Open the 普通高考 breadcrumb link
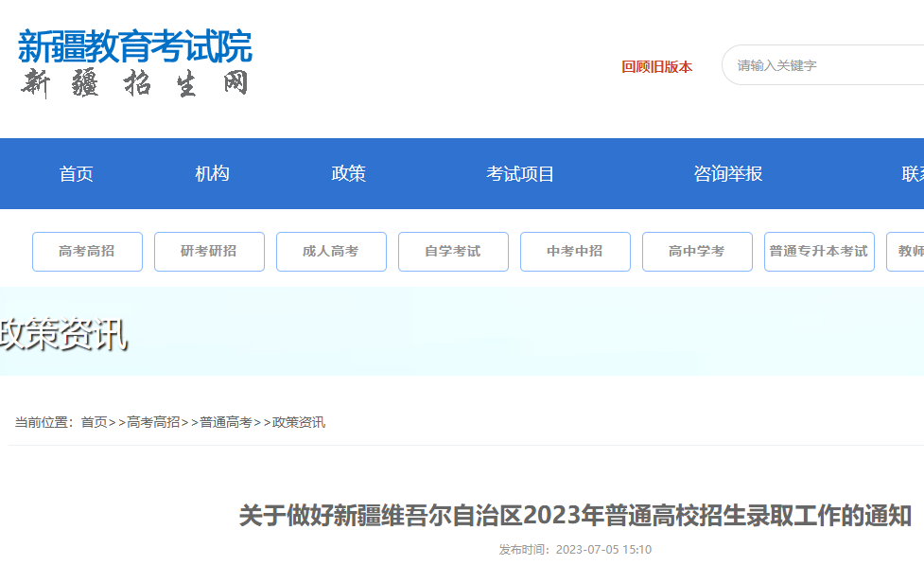 tap(226, 422)
